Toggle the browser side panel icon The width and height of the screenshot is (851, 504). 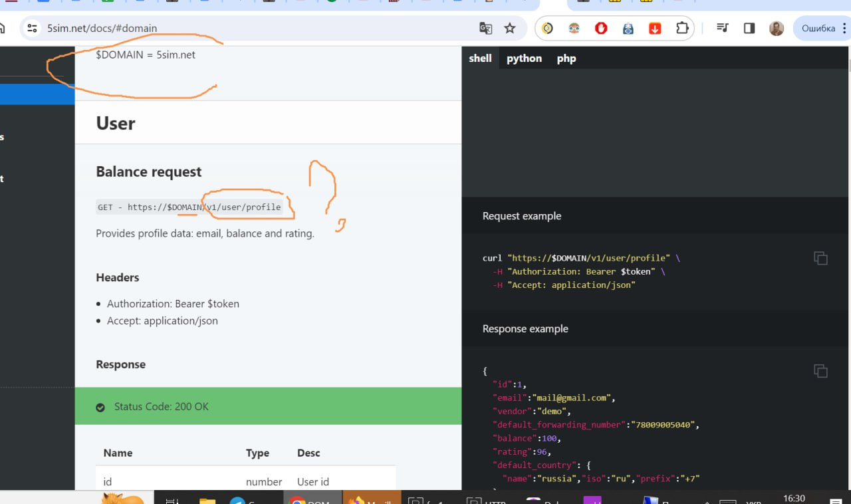749,28
